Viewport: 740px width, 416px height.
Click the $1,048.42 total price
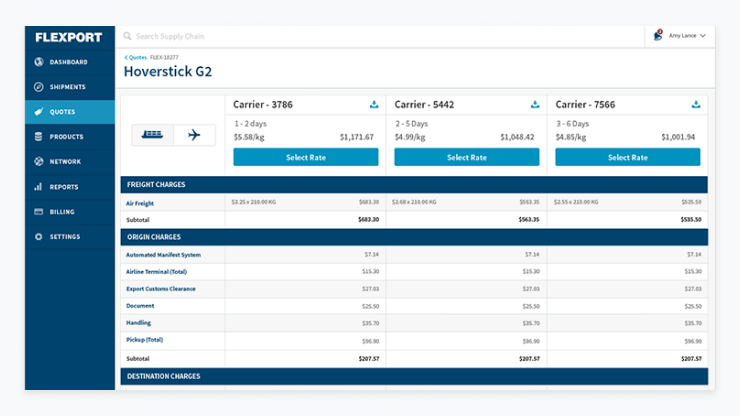[517, 137]
